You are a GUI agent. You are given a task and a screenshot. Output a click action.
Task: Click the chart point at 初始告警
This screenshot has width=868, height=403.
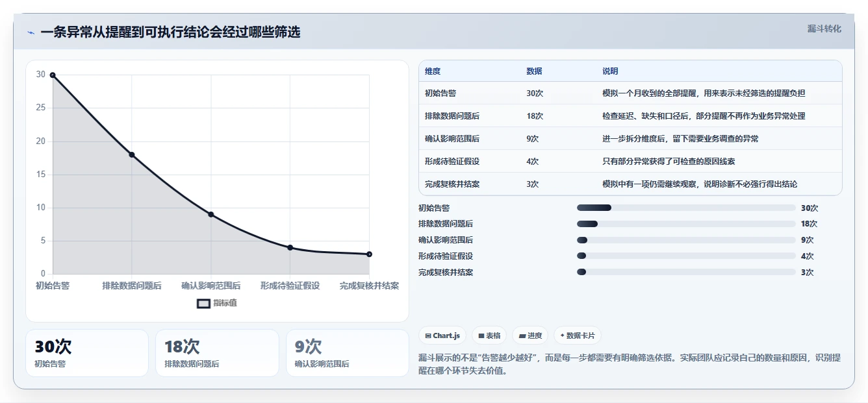pyautogui.click(x=53, y=75)
